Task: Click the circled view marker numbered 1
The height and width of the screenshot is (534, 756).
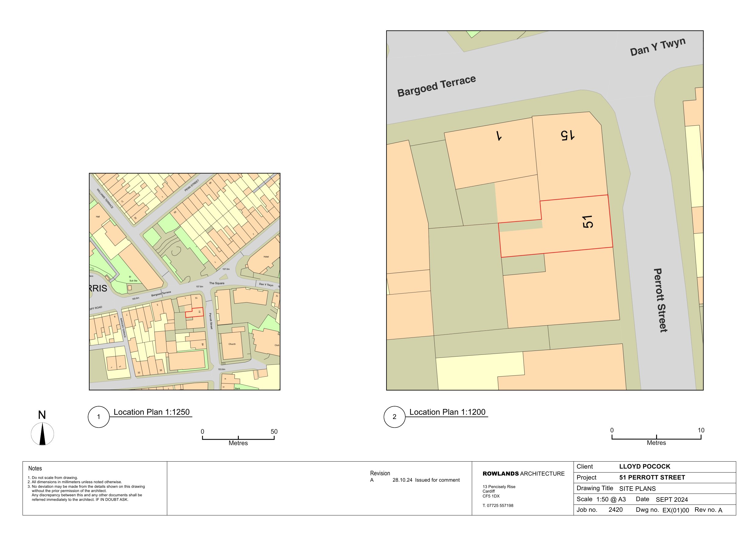Action: tap(98, 417)
